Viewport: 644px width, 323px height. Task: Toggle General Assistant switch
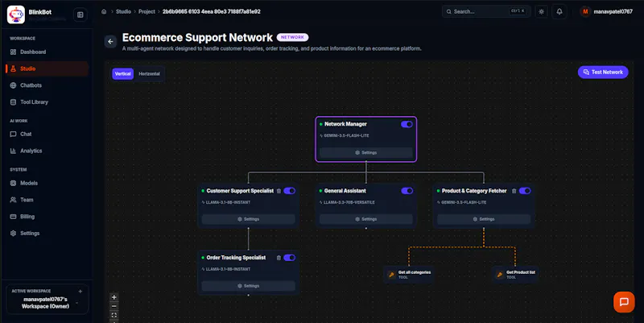click(407, 191)
